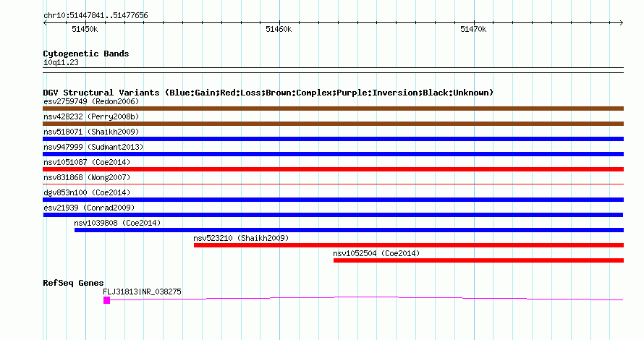Open the FLJ31813|NR_038275 gene label

point(142,292)
